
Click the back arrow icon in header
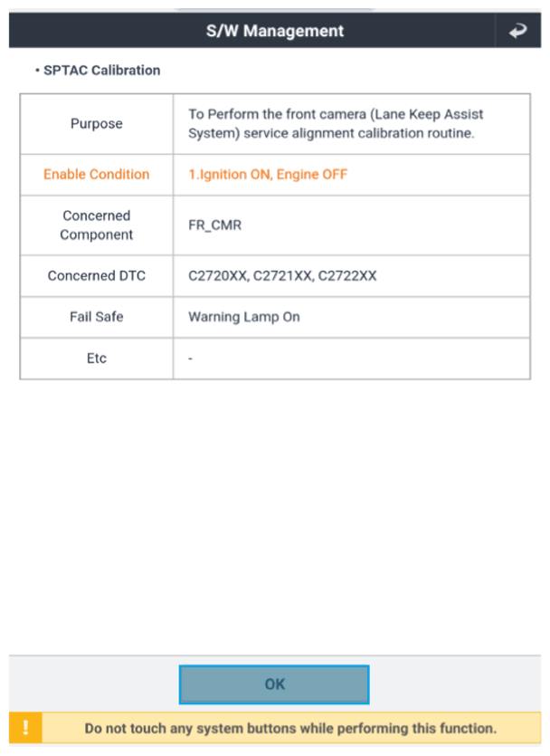point(517,31)
